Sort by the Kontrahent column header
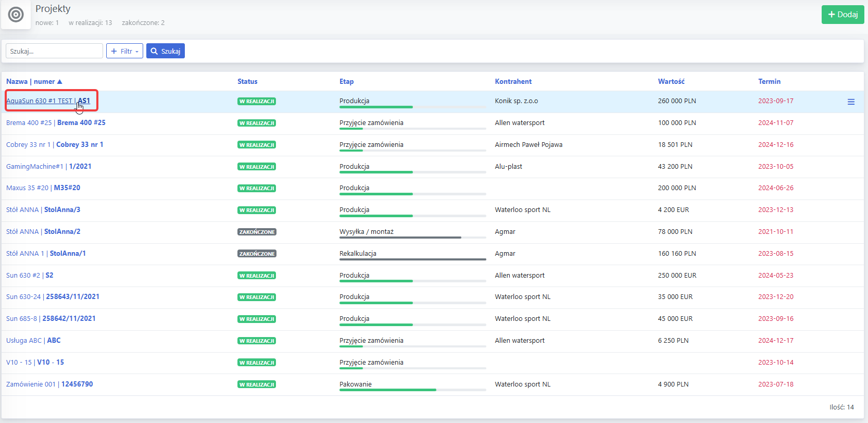868x423 pixels. (x=513, y=82)
